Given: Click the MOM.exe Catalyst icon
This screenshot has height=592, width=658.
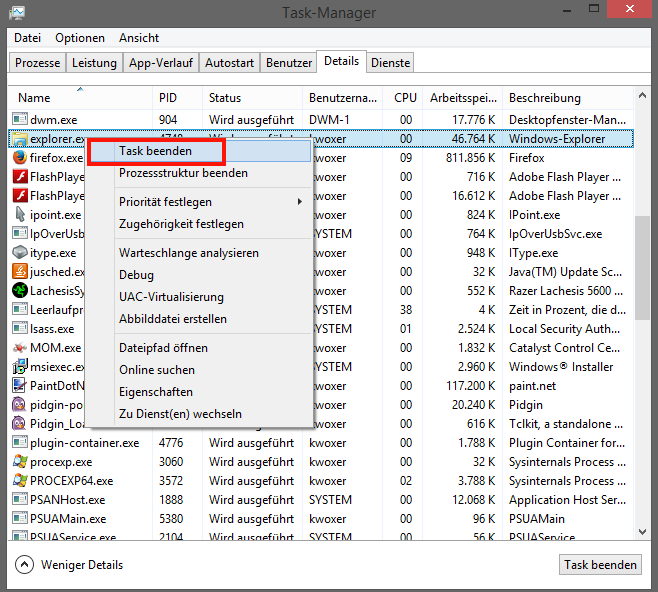Looking at the screenshot, I should (x=19, y=348).
